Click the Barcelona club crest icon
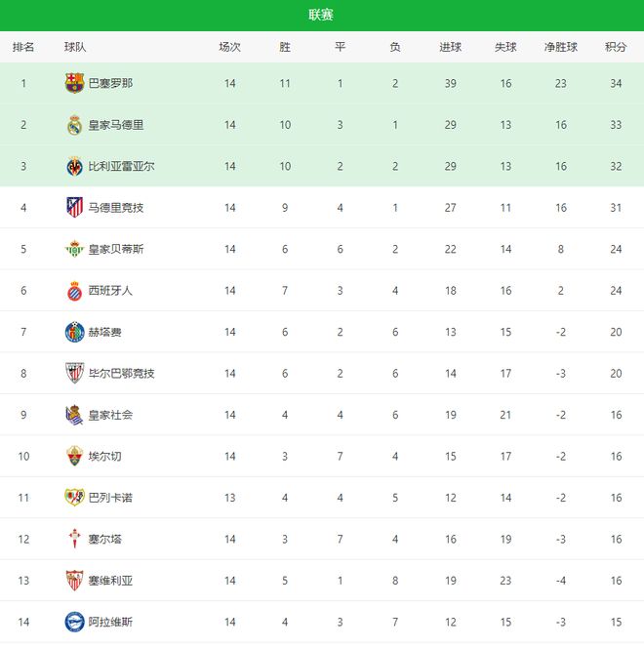 click(74, 83)
